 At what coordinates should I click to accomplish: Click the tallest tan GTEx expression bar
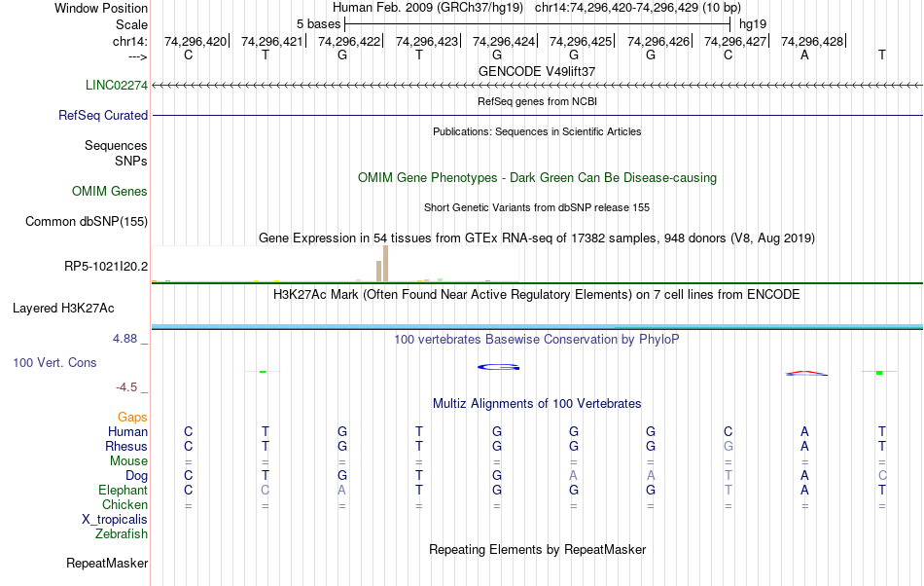(x=385, y=264)
